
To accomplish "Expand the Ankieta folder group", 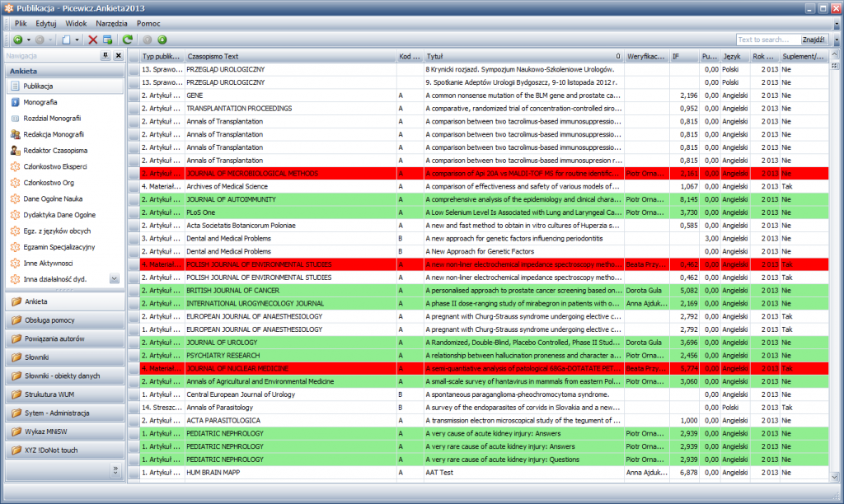I will [x=65, y=301].
